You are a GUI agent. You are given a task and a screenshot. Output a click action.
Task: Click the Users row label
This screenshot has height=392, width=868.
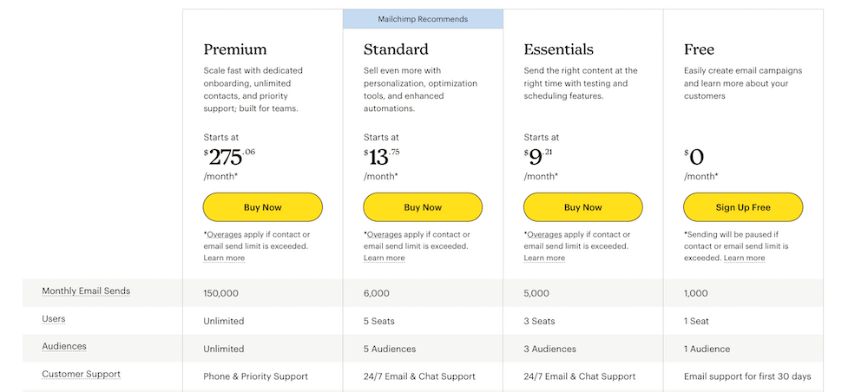point(54,319)
